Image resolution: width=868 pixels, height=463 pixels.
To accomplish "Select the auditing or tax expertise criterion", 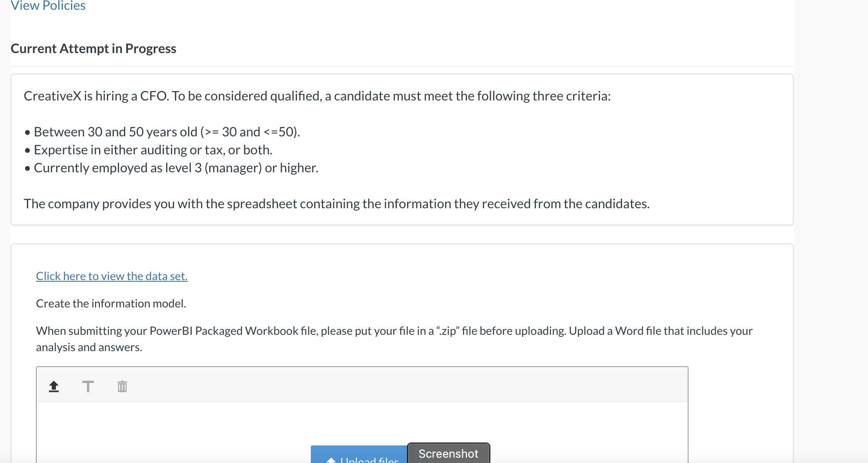I will (153, 150).
